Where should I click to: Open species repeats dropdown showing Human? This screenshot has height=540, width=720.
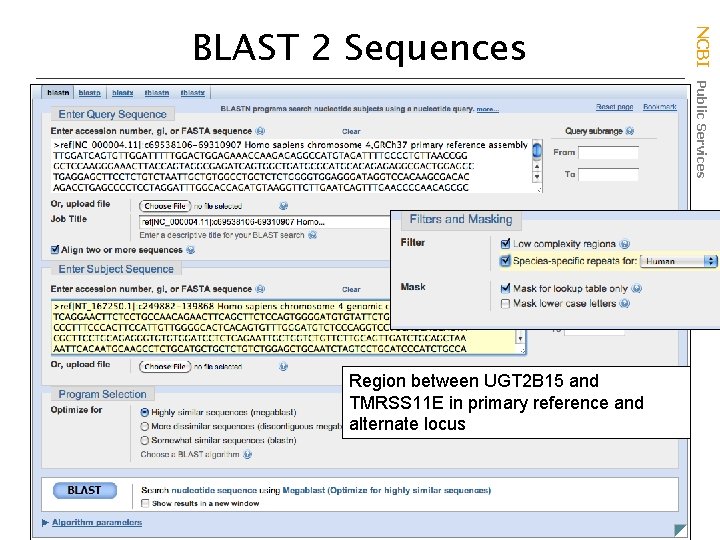point(678,261)
